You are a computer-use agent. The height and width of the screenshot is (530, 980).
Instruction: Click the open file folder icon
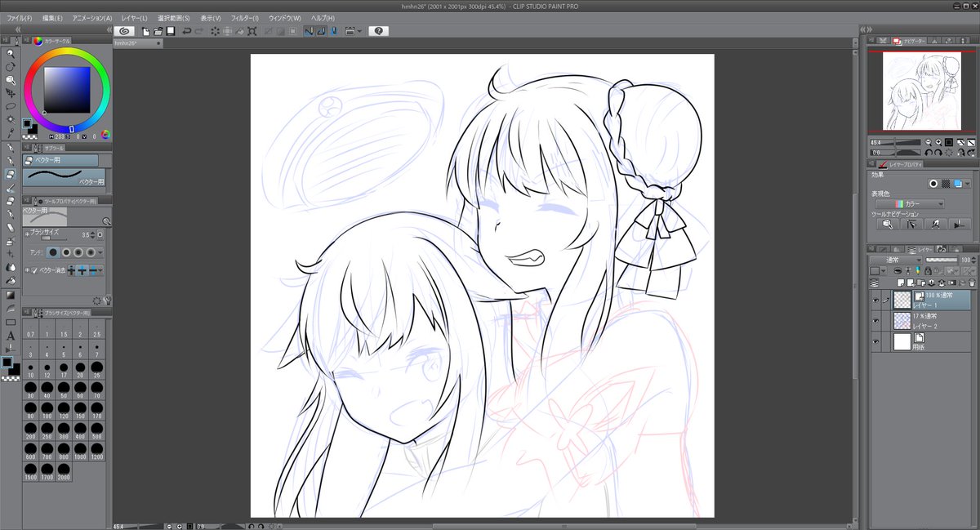(158, 31)
